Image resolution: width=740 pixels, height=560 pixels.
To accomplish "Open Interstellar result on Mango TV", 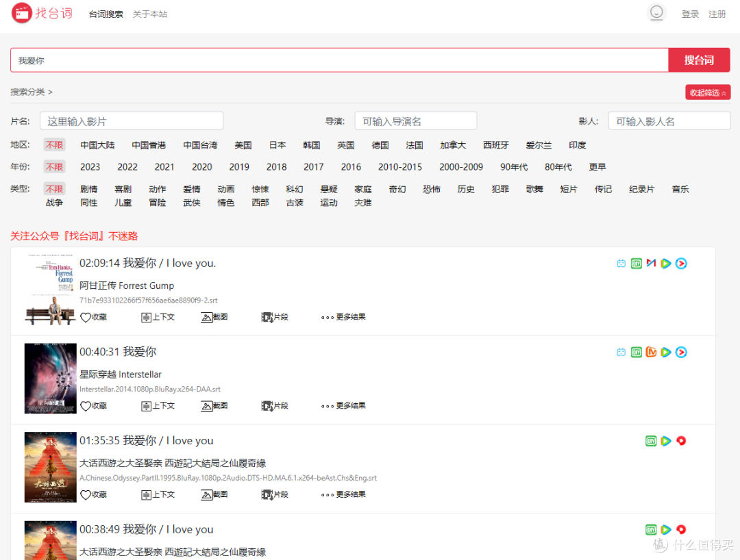I will coord(652,352).
